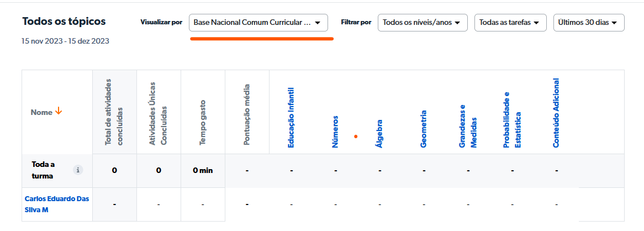Open the Base Nacional Comum Curricular dropdown
Screen dimensions: 644x231
point(258,23)
